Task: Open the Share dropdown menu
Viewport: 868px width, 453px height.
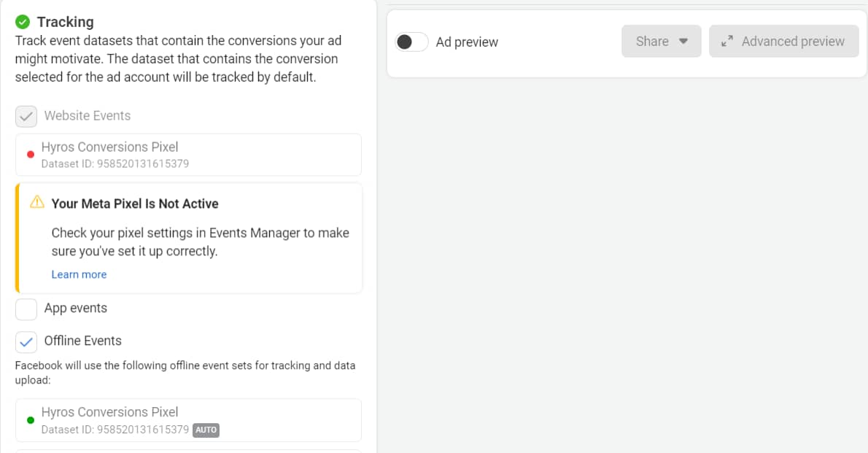Action: 661,42
